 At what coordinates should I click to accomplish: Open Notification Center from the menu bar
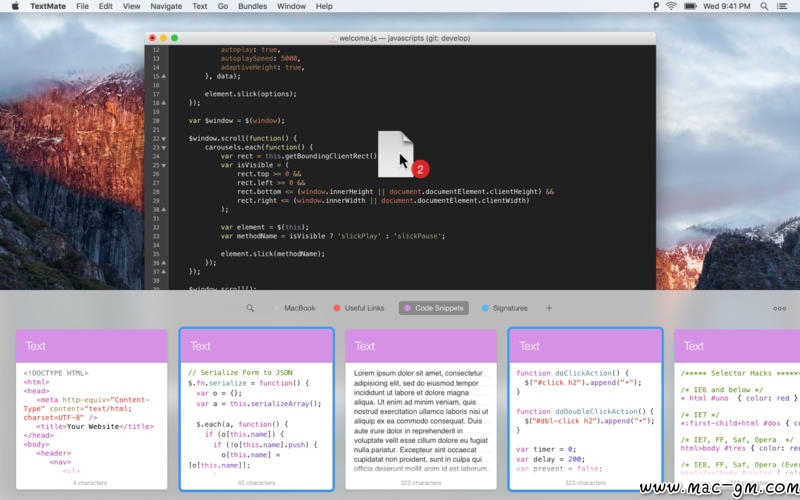782,6
